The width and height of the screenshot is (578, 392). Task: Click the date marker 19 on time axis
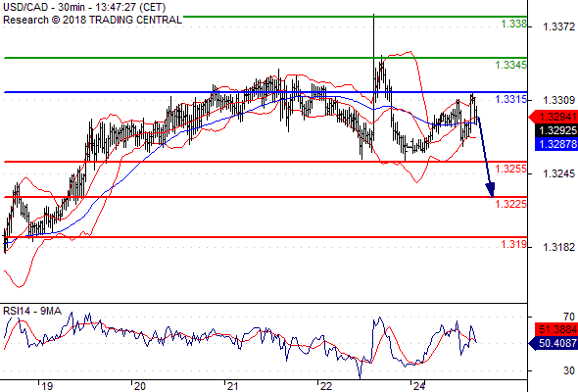[47, 386]
